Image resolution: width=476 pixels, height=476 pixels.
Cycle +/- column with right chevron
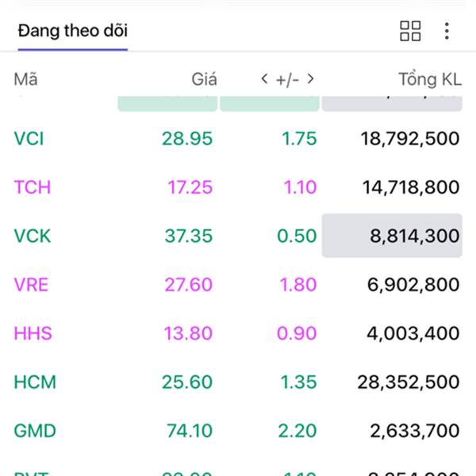(x=310, y=79)
